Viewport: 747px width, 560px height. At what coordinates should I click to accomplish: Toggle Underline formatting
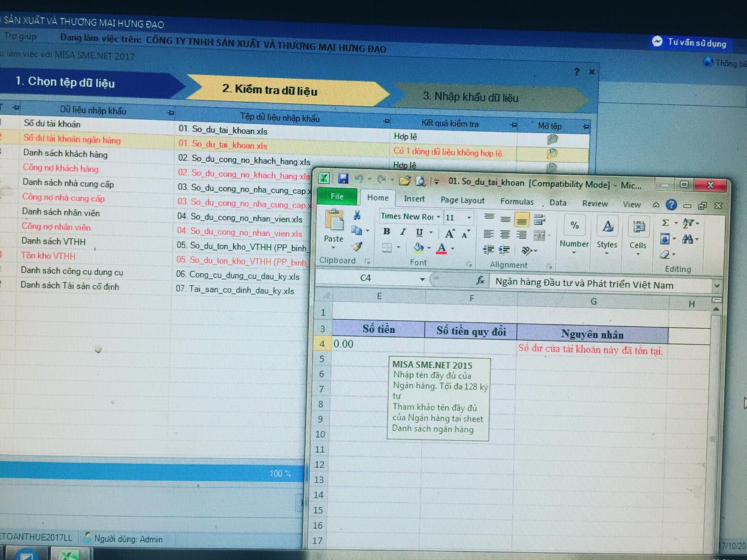pyautogui.click(x=419, y=232)
